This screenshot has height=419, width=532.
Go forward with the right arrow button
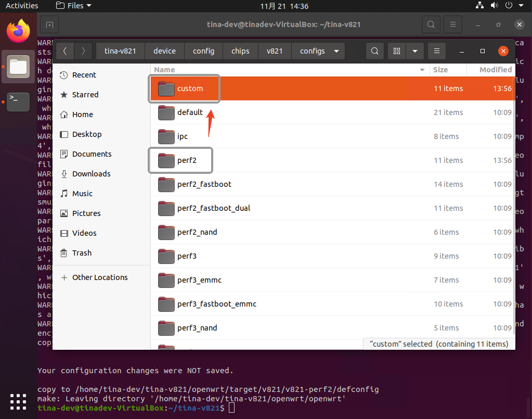[x=83, y=51]
